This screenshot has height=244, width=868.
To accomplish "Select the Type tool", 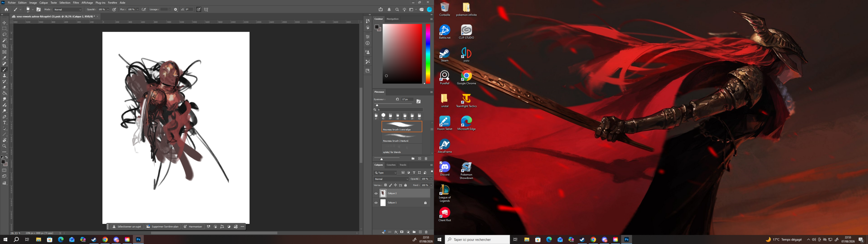I will 5,123.
